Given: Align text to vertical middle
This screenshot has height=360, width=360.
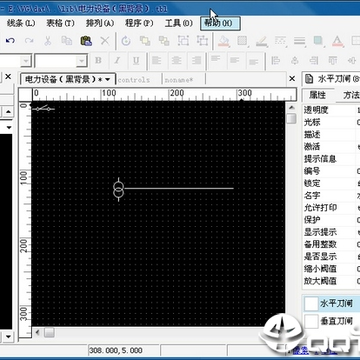Looking at the screenshot, I should [x=235, y=61].
